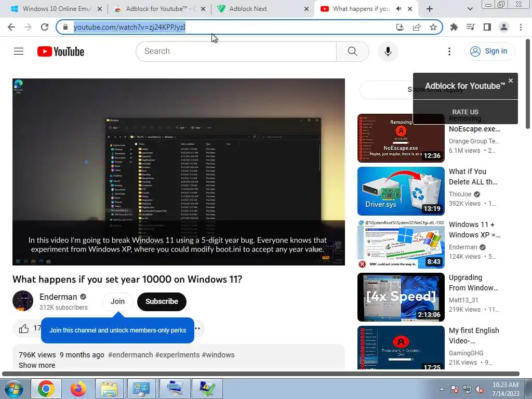The image size is (532, 399).
Task: Open 'Upgrading From Window...' video title
Action: 473,283
